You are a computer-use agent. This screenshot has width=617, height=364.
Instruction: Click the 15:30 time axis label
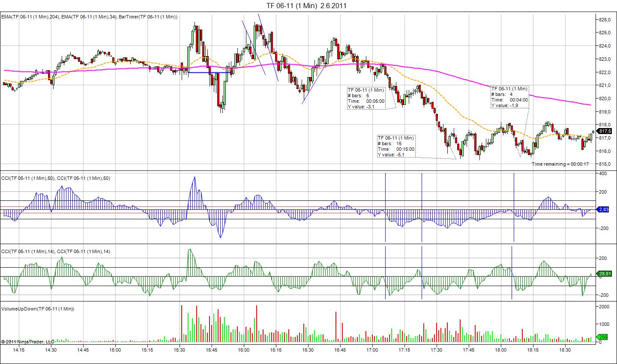point(179,350)
